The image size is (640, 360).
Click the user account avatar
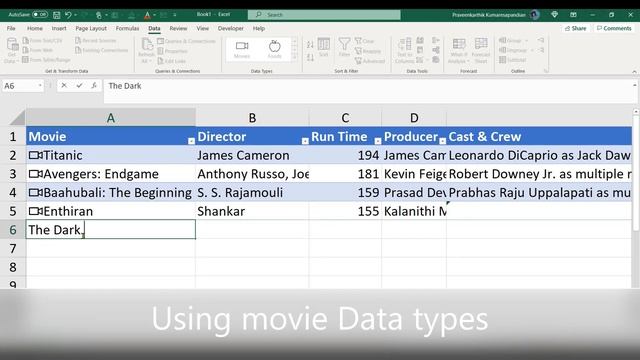point(535,15)
